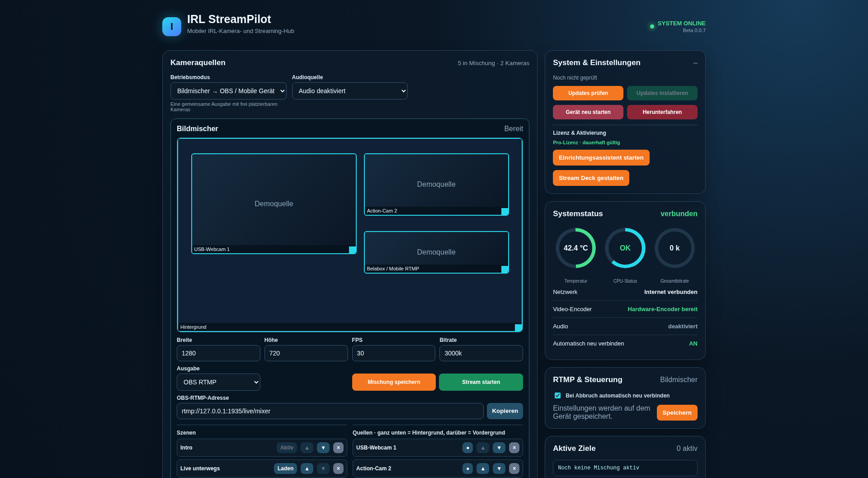Collapse the System & Einstellungen panel

tap(695, 63)
